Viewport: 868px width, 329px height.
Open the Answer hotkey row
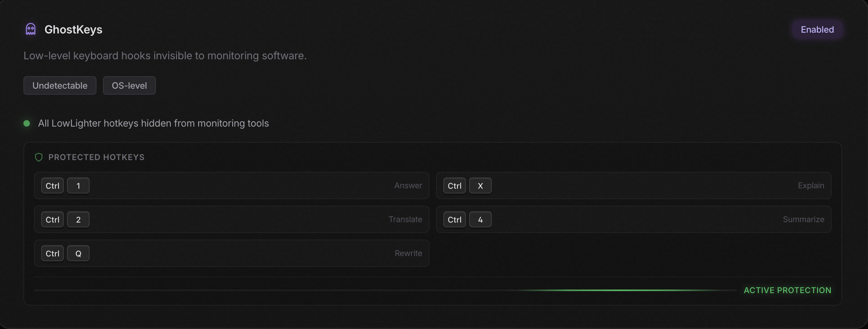[x=231, y=185]
